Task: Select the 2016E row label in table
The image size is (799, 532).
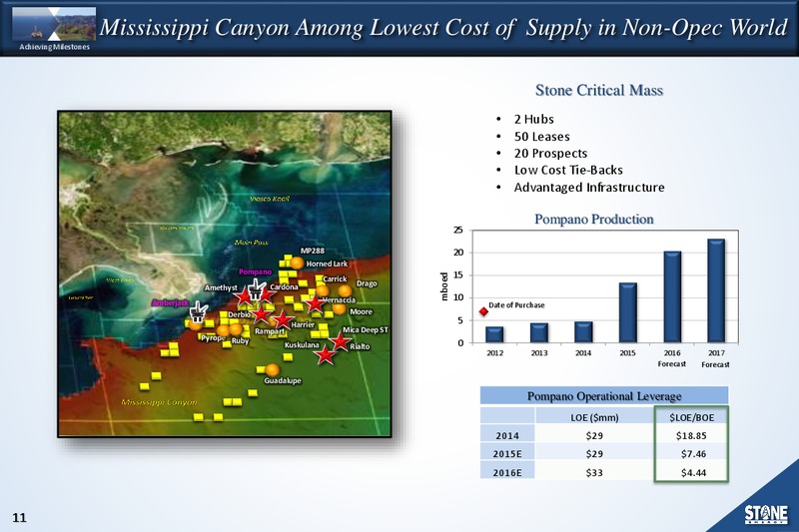Action: [507, 472]
